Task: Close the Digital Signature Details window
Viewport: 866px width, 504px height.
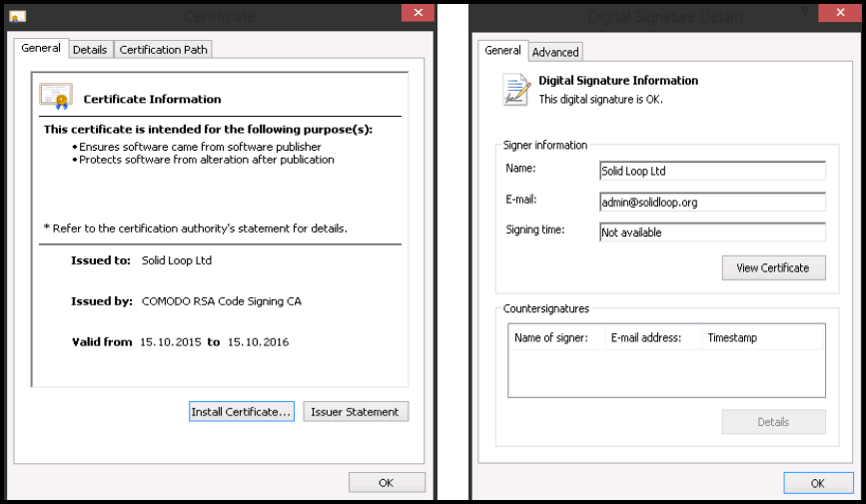Action: click(840, 12)
